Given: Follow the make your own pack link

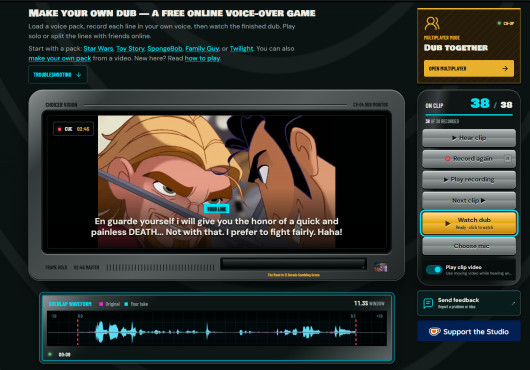Looking at the screenshot, I should 59,58.
